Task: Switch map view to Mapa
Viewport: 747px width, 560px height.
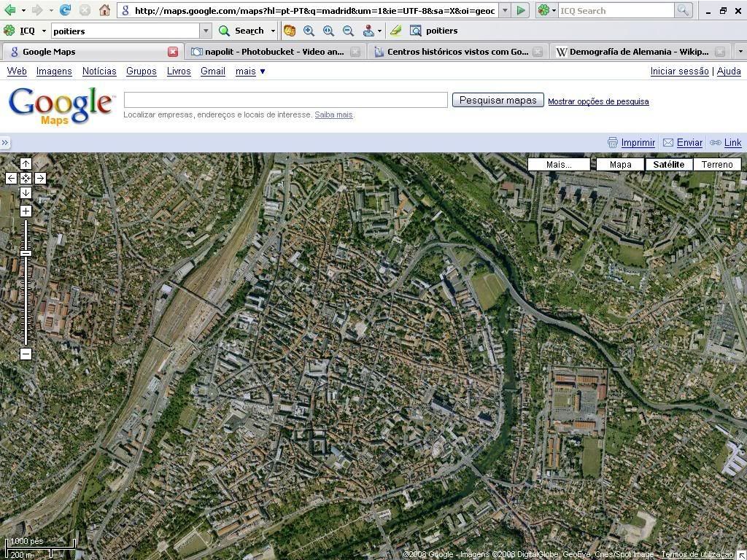Action: 620,164
